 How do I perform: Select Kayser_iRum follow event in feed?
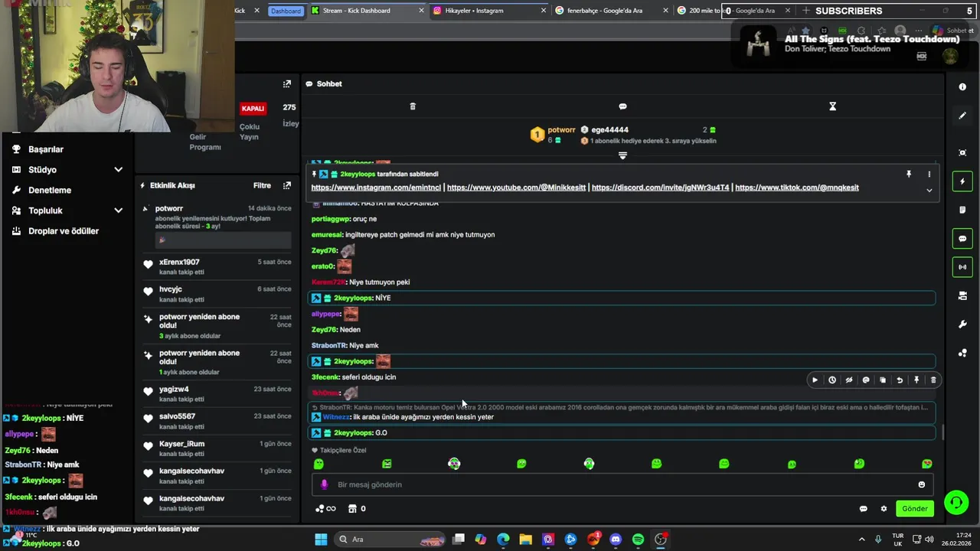coord(217,448)
